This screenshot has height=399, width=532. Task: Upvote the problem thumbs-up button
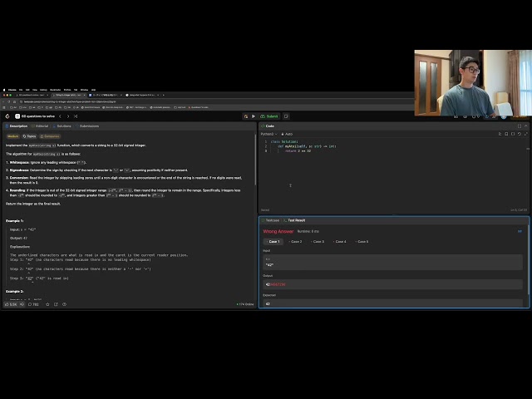point(11,304)
